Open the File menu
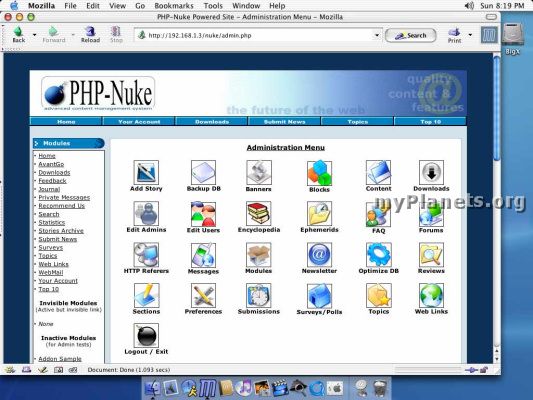 70,6
